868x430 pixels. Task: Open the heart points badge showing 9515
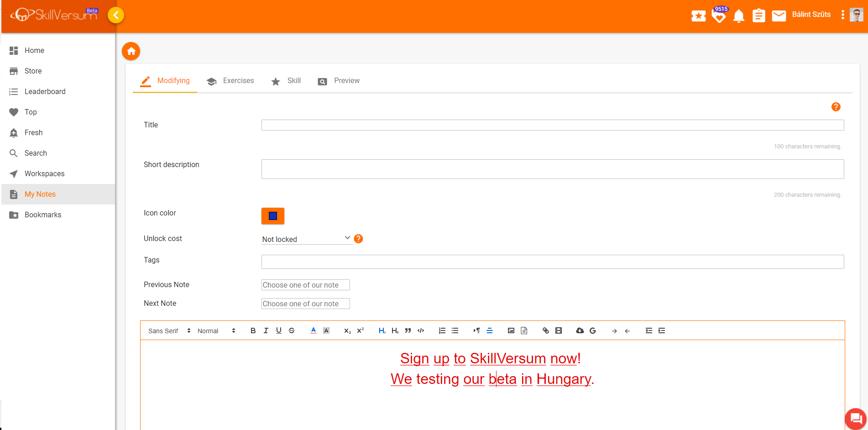[x=719, y=15]
